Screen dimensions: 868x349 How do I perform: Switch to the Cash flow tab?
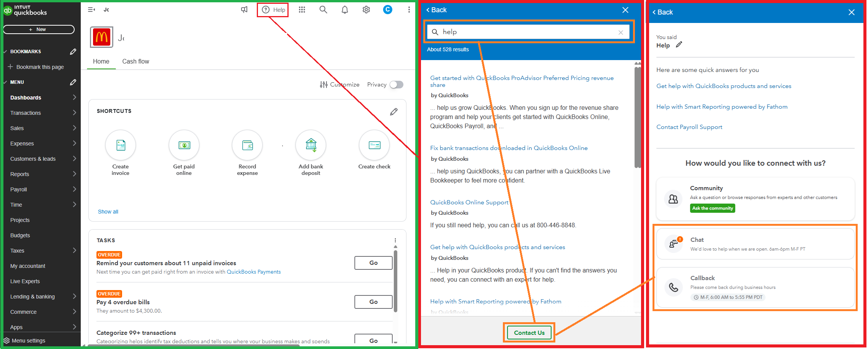[135, 61]
